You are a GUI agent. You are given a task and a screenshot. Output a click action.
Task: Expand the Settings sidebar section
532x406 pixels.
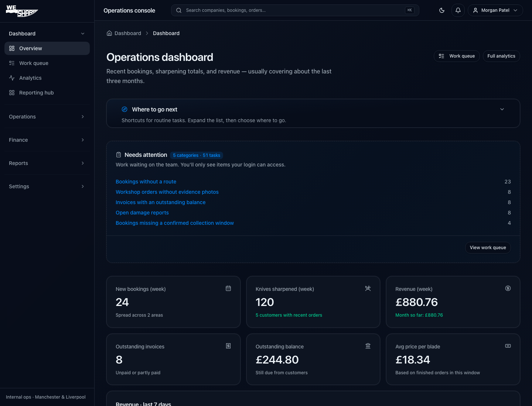coord(47,186)
